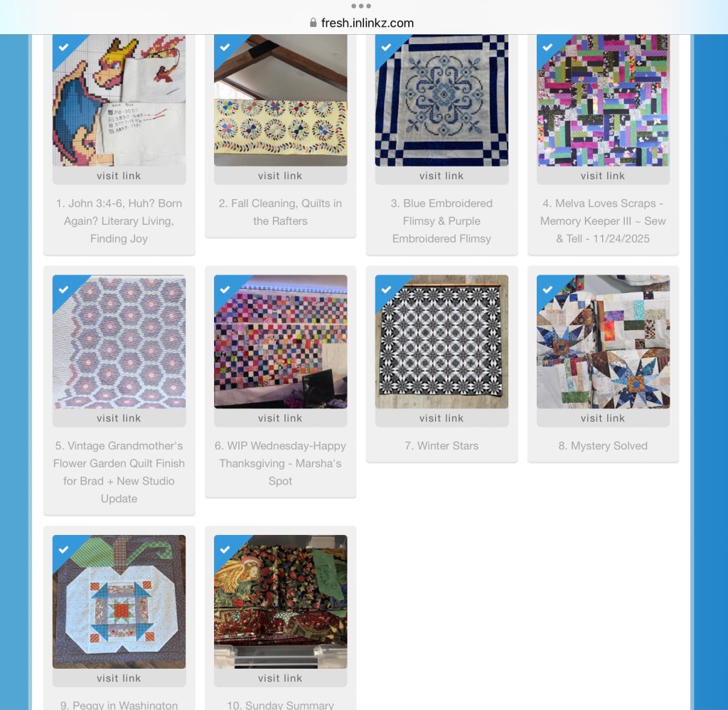Click the checkmark corner on the Melva scraps quilt
This screenshot has width=728, height=710.
pyautogui.click(x=547, y=47)
